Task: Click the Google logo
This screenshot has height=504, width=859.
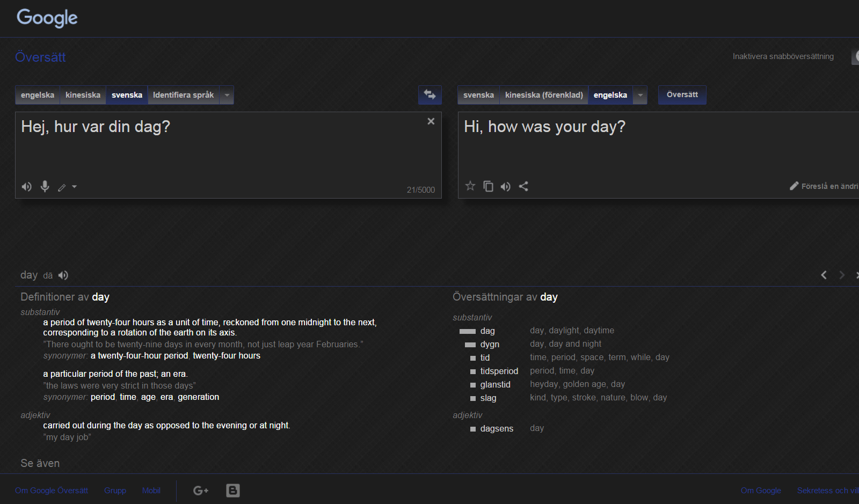Action: [47, 18]
